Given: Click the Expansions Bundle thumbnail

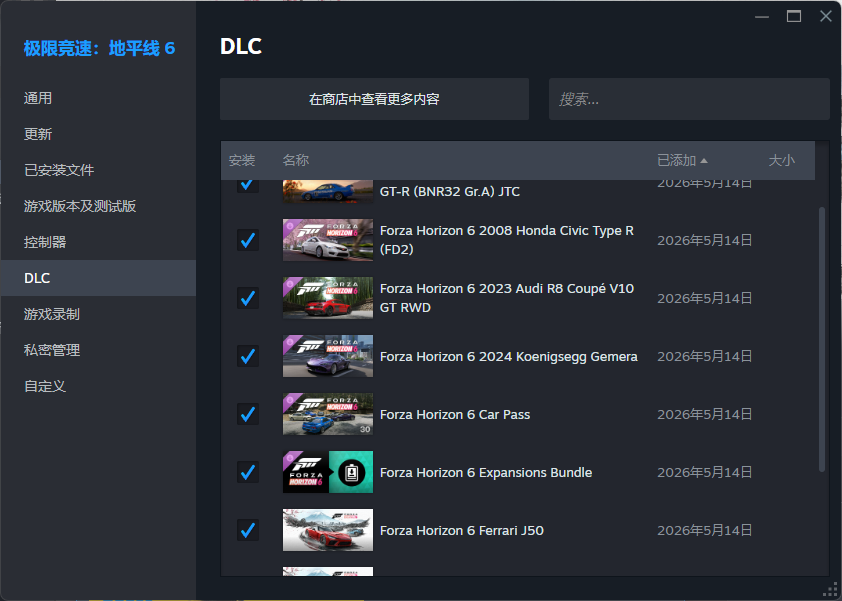Looking at the screenshot, I should tap(328, 472).
